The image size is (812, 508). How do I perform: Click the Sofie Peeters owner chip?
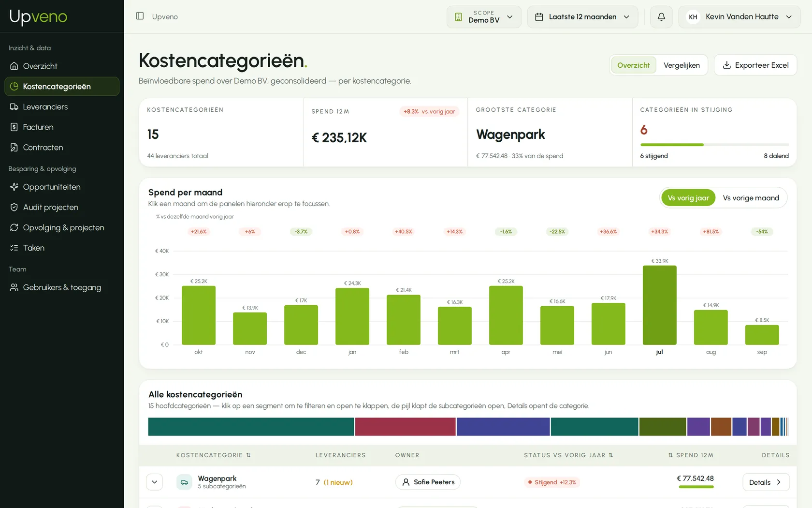428,482
